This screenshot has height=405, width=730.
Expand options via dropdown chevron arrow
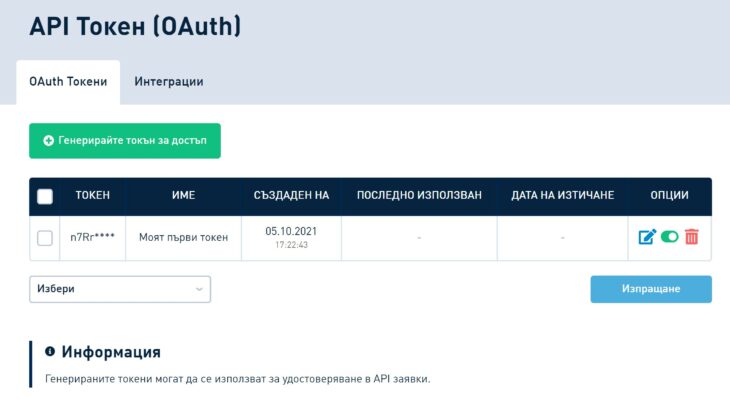199,289
